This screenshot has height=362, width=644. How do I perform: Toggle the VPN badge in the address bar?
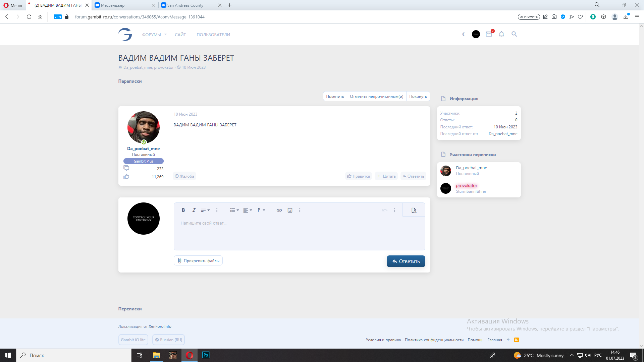tap(58, 17)
